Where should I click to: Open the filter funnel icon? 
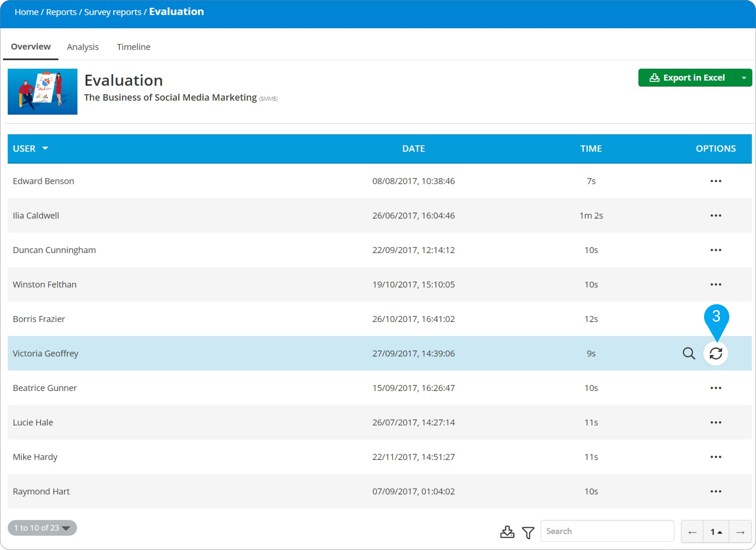[x=528, y=532]
